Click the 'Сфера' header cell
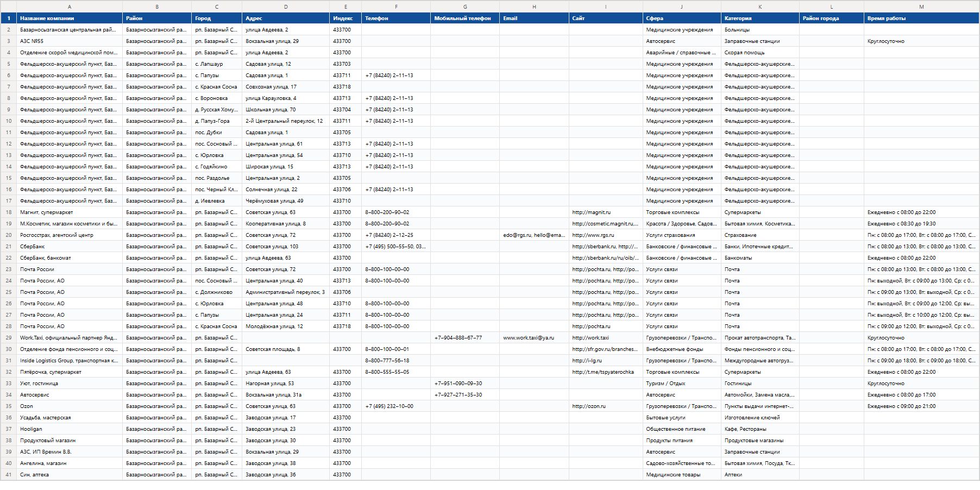The width and height of the screenshot is (980, 490). click(682, 18)
